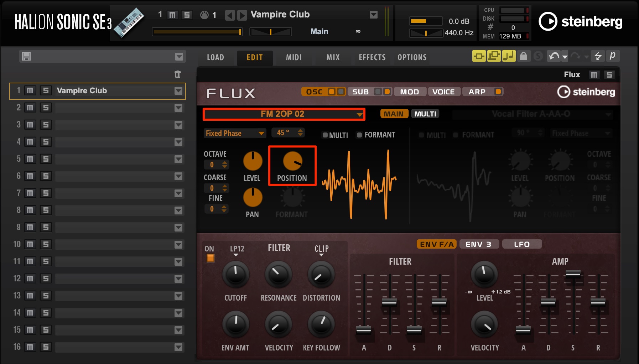The height and width of the screenshot is (364, 639).
Task: Click the oscillator POSITION knob
Action: click(292, 161)
